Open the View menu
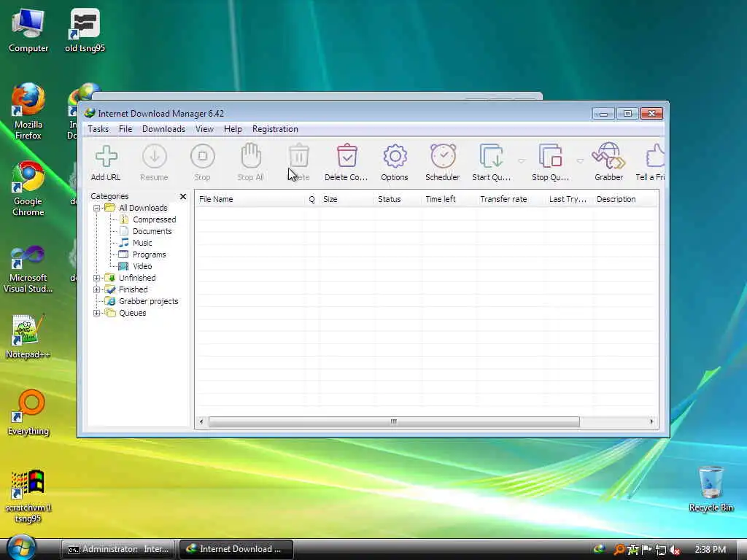 click(204, 129)
